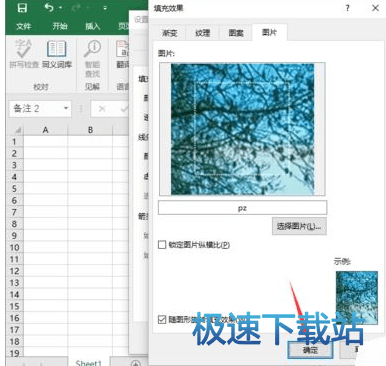The width and height of the screenshot is (386, 366).
Task: Click the large picture preview image
Action: pyautogui.click(x=242, y=129)
